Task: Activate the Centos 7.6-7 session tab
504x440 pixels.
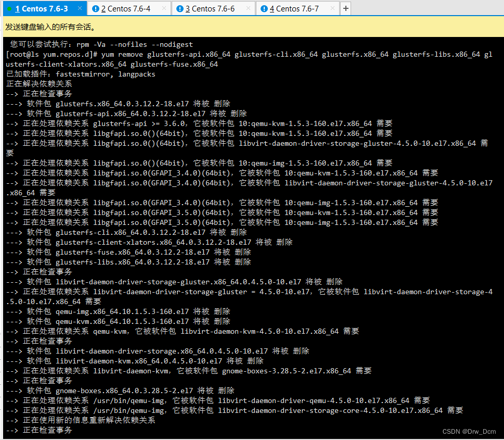Action: click(x=297, y=9)
